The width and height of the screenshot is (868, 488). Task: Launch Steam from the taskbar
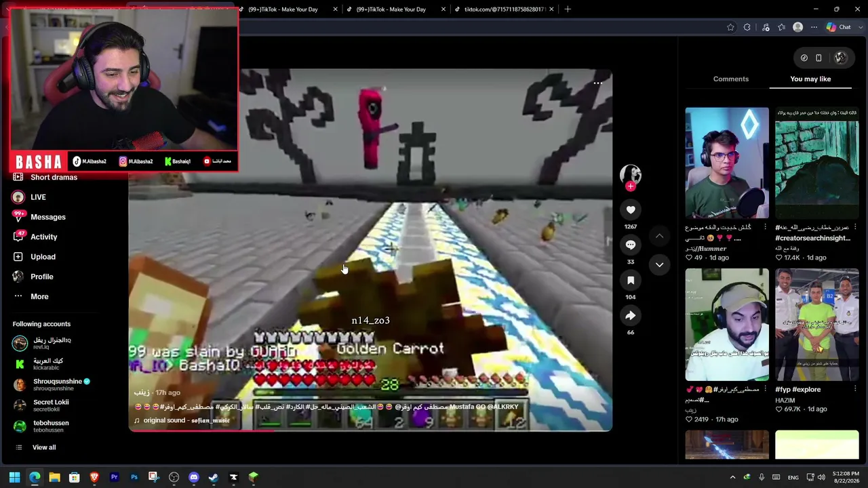pyautogui.click(x=214, y=477)
